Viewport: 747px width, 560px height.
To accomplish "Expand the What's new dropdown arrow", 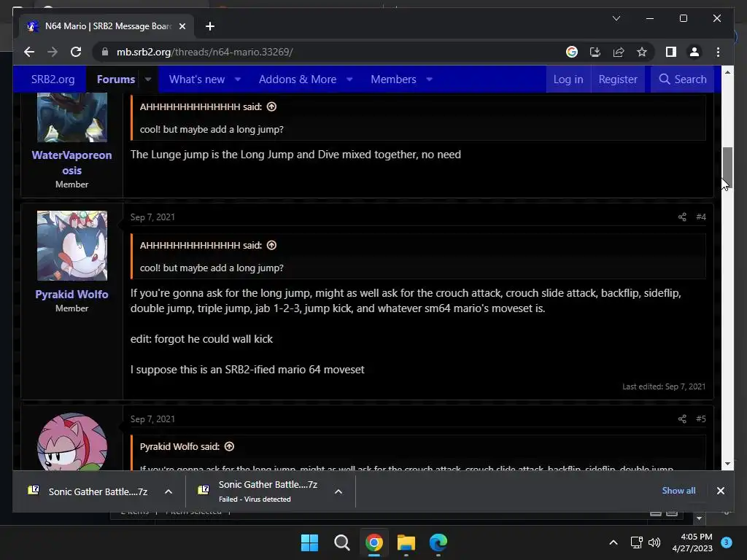I will coord(238,79).
